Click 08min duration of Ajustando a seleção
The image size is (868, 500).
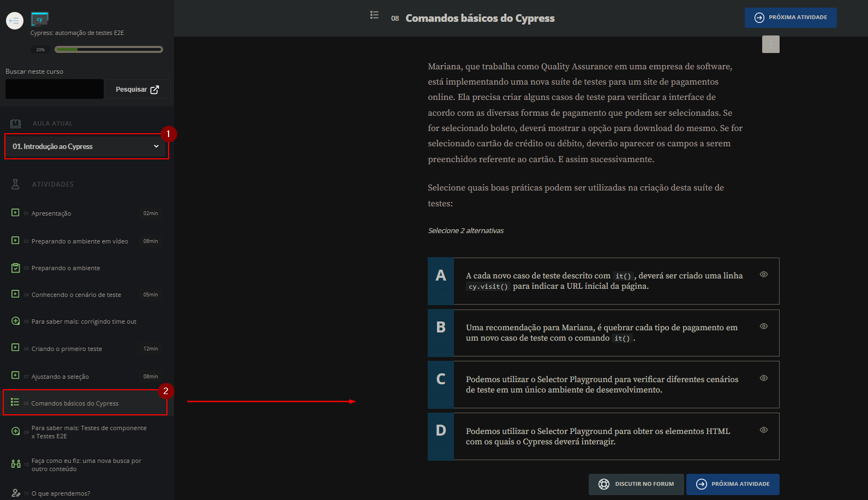click(151, 377)
